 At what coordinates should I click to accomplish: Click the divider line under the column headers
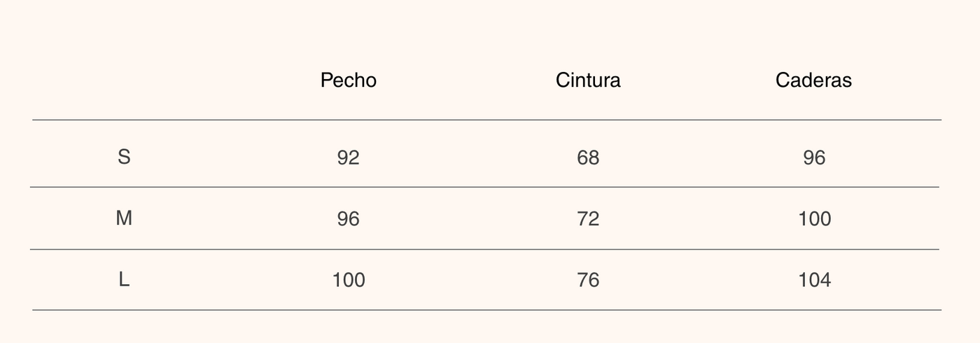pos(486,120)
